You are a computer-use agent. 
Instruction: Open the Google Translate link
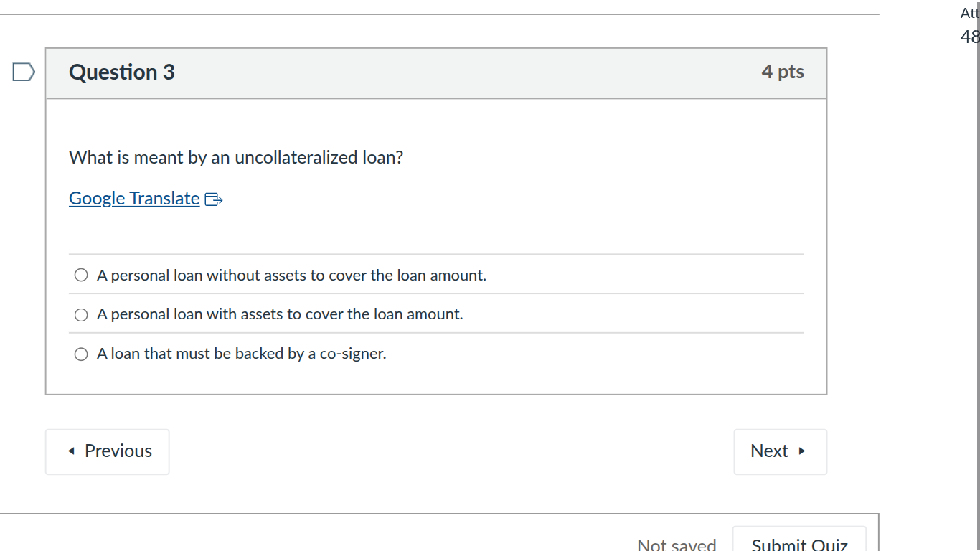coord(133,198)
